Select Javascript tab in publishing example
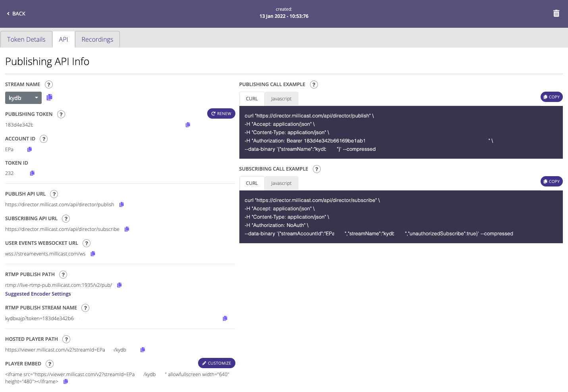Image resolution: width=568 pixels, height=392 pixels. pyautogui.click(x=281, y=99)
